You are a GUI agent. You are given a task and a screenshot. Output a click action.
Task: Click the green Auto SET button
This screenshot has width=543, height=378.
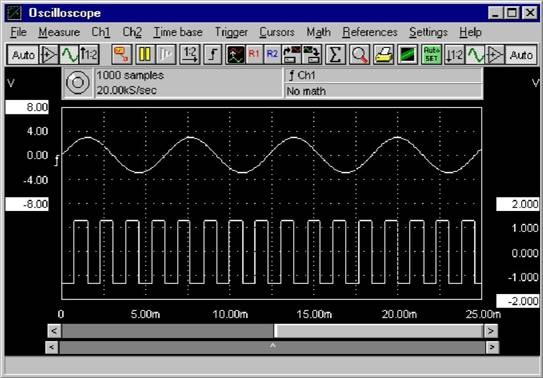431,55
